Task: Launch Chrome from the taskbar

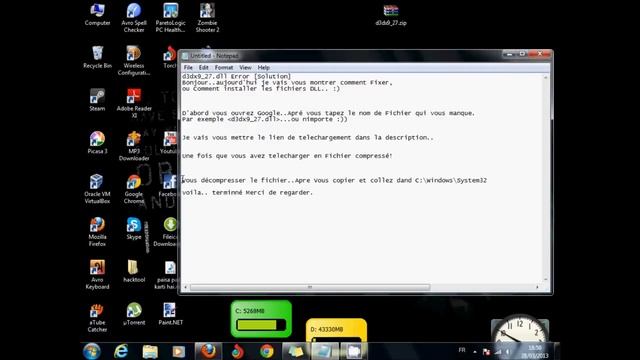Action: [267, 351]
